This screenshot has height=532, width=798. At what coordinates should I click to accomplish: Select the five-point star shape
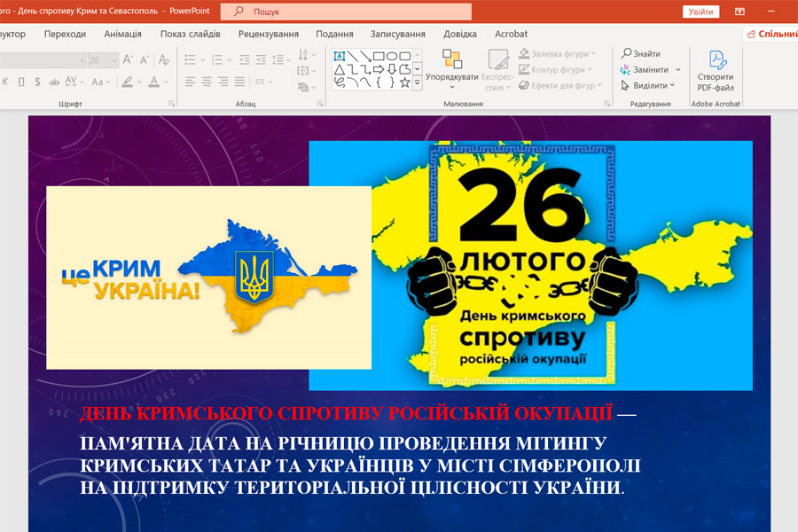(405, 82)
